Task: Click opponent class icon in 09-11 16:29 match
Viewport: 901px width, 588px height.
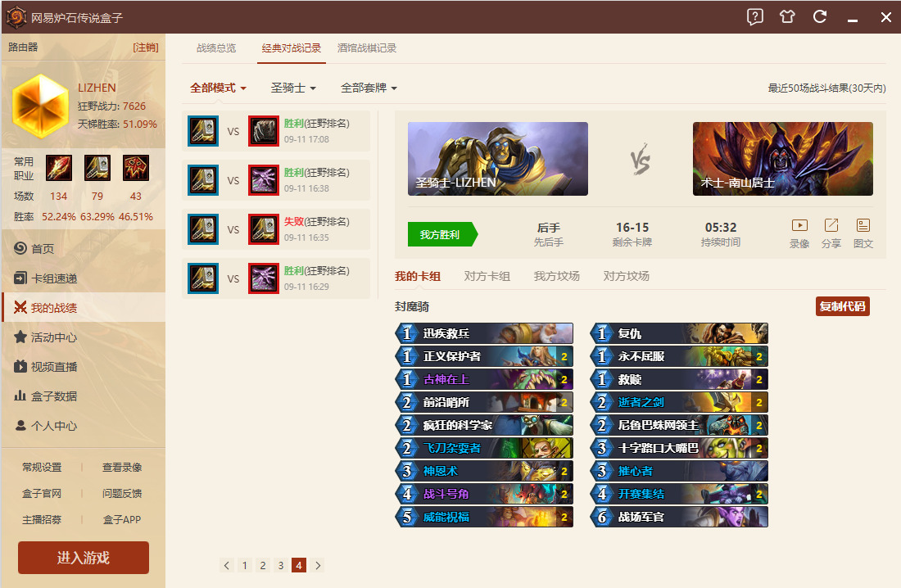Action: 263,278
